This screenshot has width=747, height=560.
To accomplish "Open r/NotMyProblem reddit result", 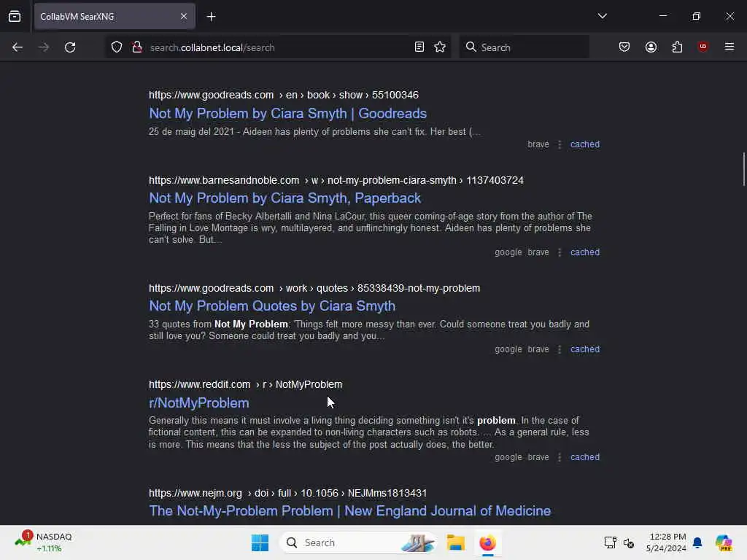I will pyautogui.click(x=199, y=402).
